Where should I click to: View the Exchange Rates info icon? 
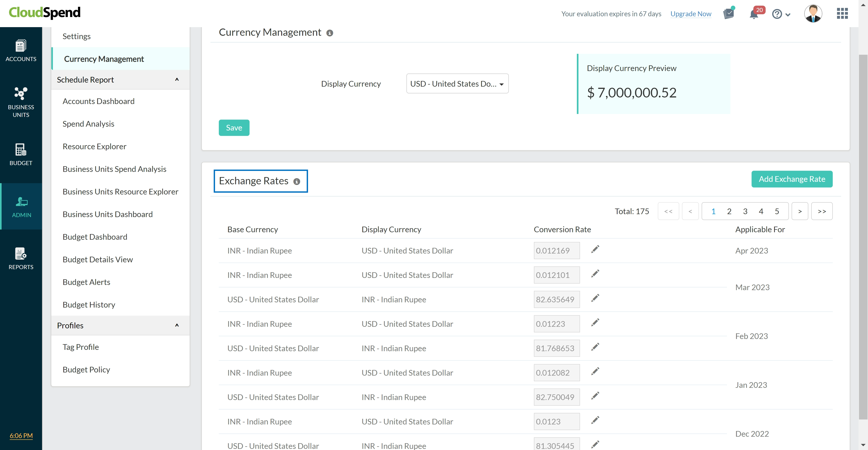tap(297, 181)
